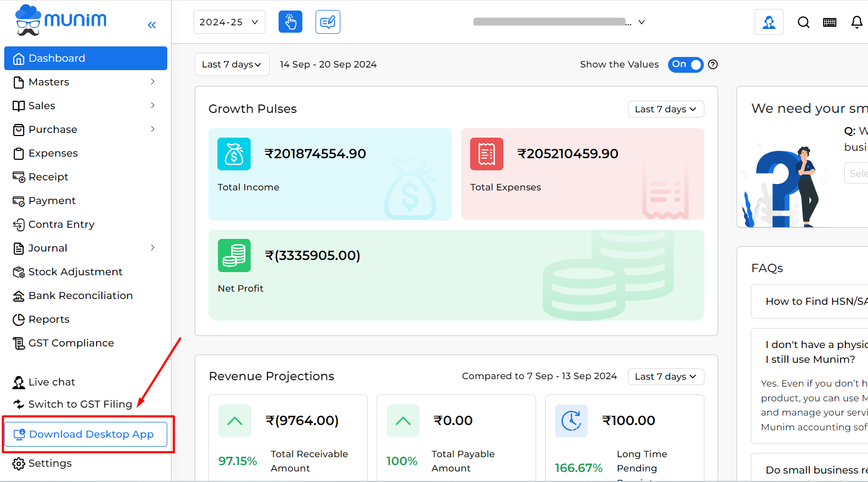Open the Growth Pulses Last 7 days dropdown
The image size is (868, 482).
point(665,109)
